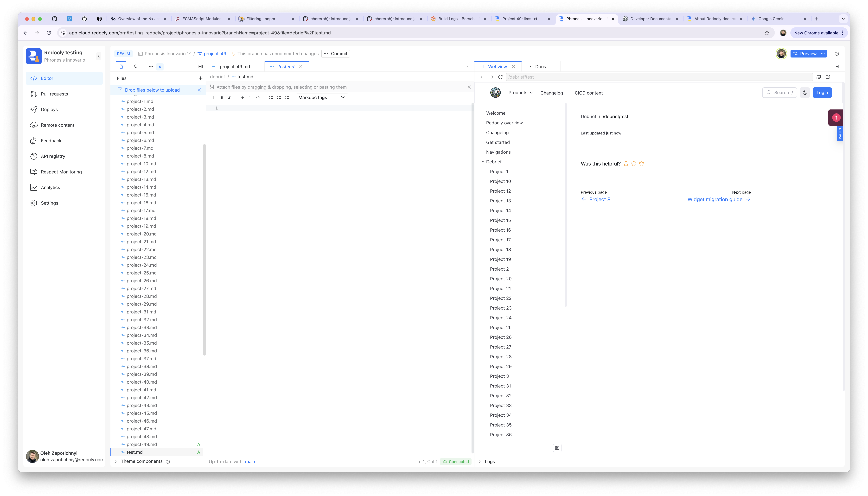Go forward in the webview browser
The image size is (868, 496).
491,77
